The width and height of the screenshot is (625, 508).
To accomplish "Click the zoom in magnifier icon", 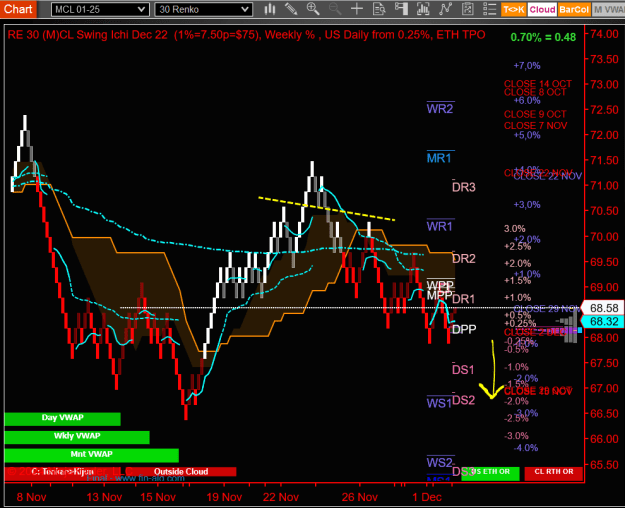I will [313, 9].
